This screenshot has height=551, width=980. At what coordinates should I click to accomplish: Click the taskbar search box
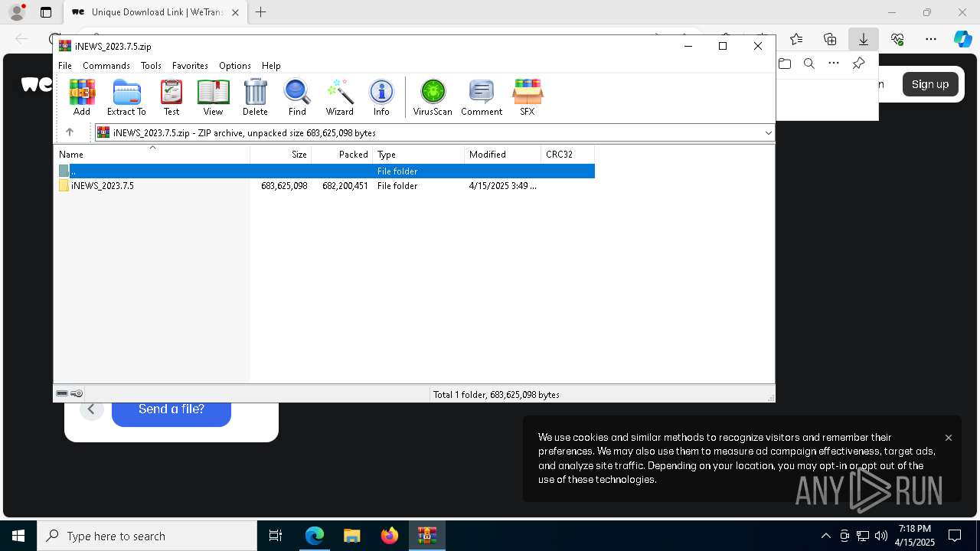147,536
